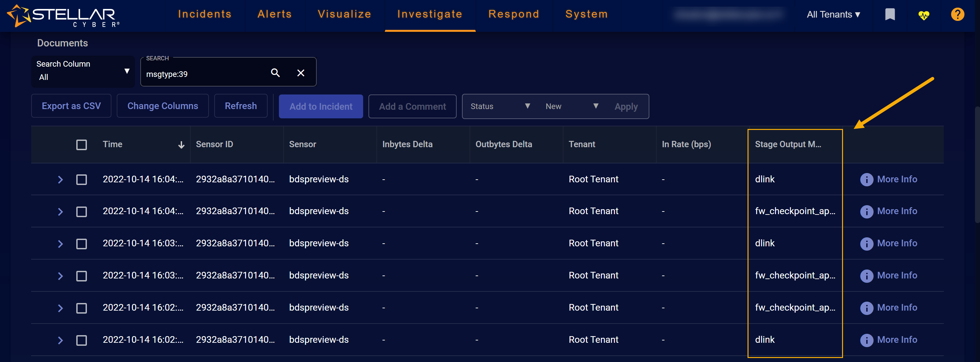Check the first row's checkbox

pos(81,179)
